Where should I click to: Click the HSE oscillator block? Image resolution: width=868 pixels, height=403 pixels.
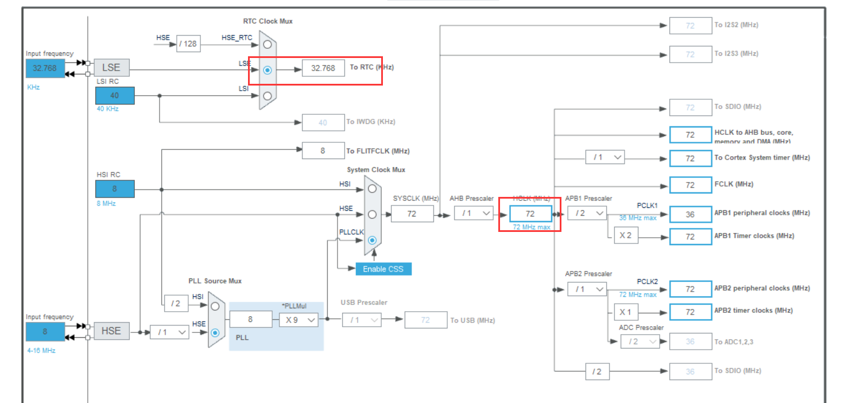pos(111,331)
